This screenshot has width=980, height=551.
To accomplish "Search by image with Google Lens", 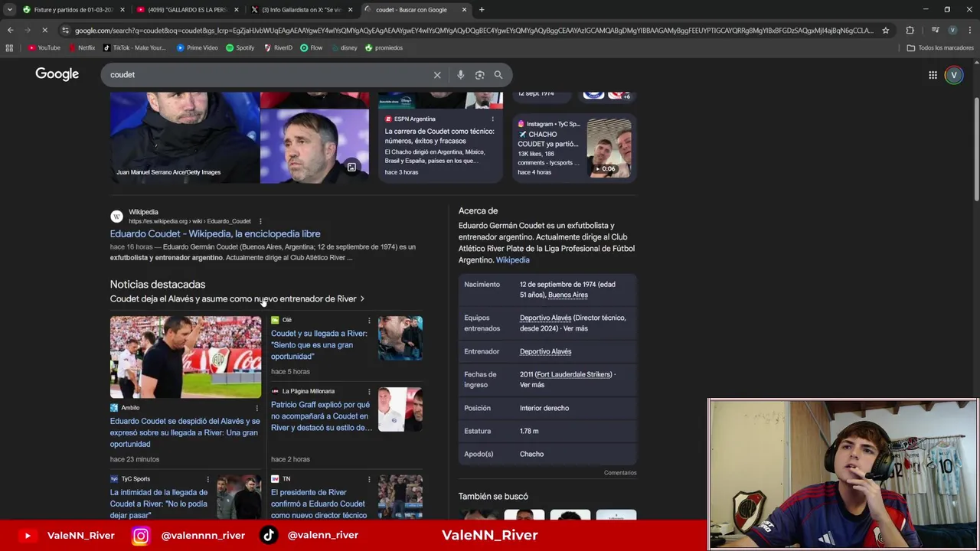I will pos(479,75).
